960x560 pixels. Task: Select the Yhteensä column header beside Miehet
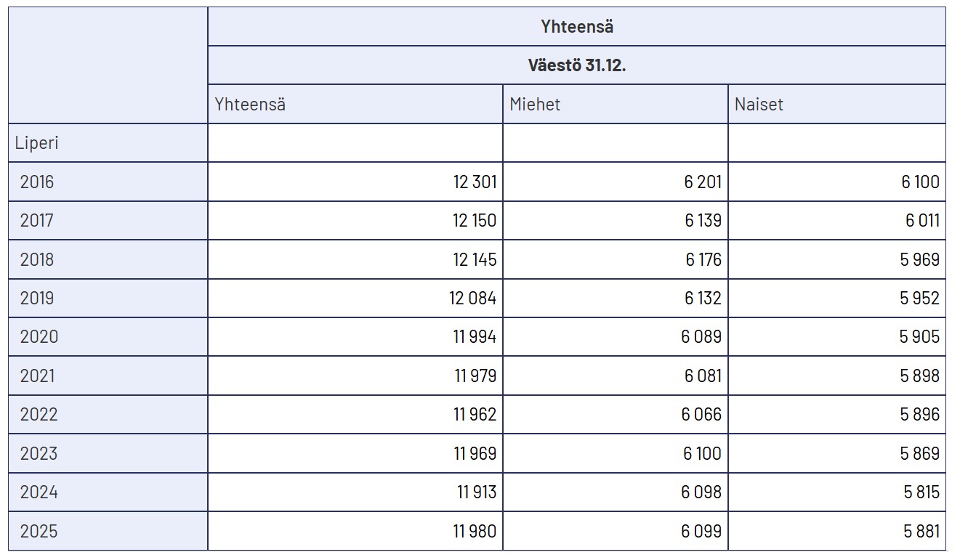click(x=250, y=104)
